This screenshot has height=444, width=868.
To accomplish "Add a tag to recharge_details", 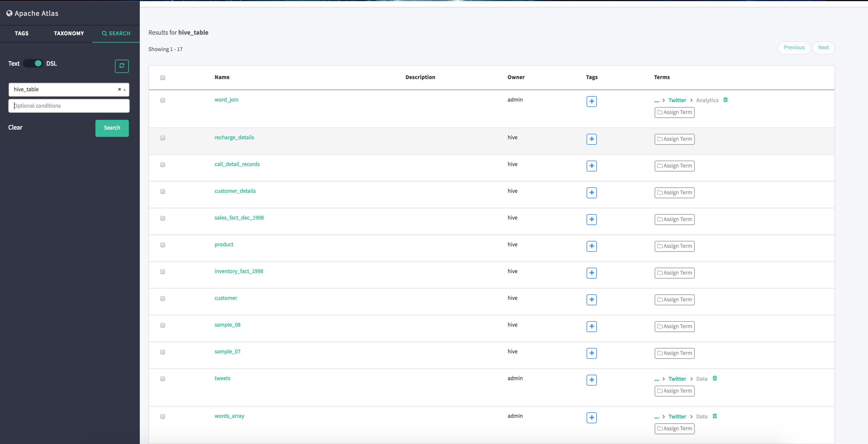I will click(x=592, y=139).
